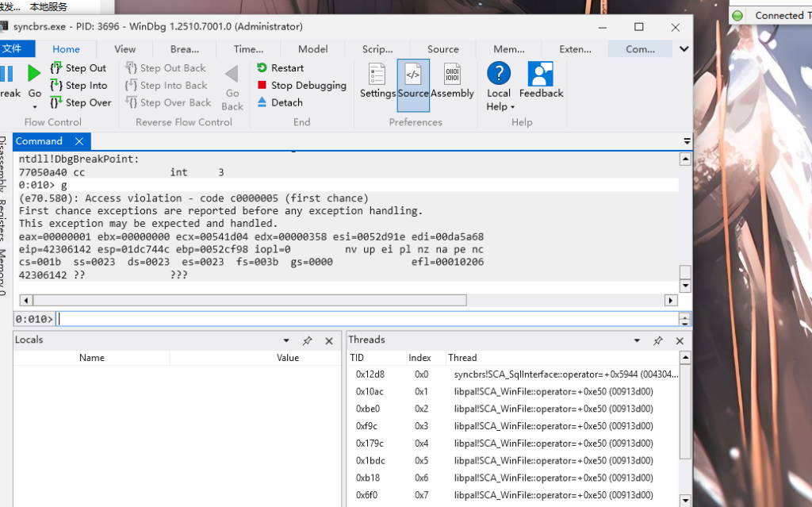Click the Step Out icon
Image resolution: width=812 pixels, height=507 pixels.
56,68
